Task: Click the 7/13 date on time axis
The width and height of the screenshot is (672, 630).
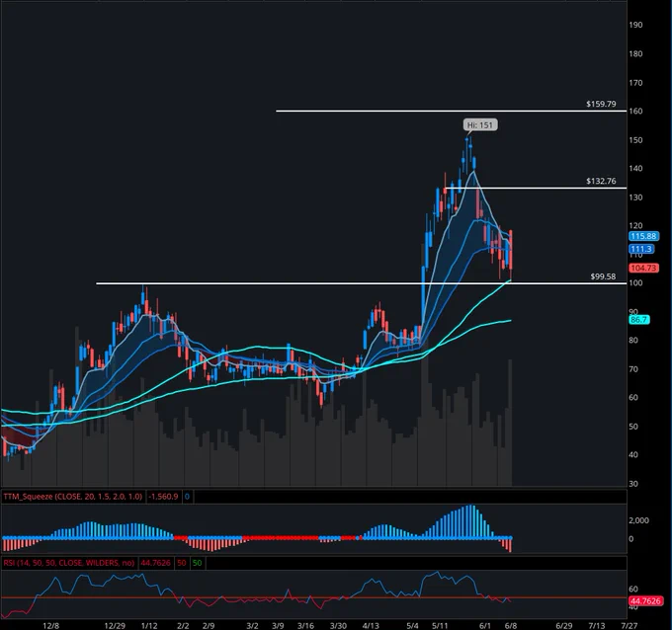Action: click(597, 625)
